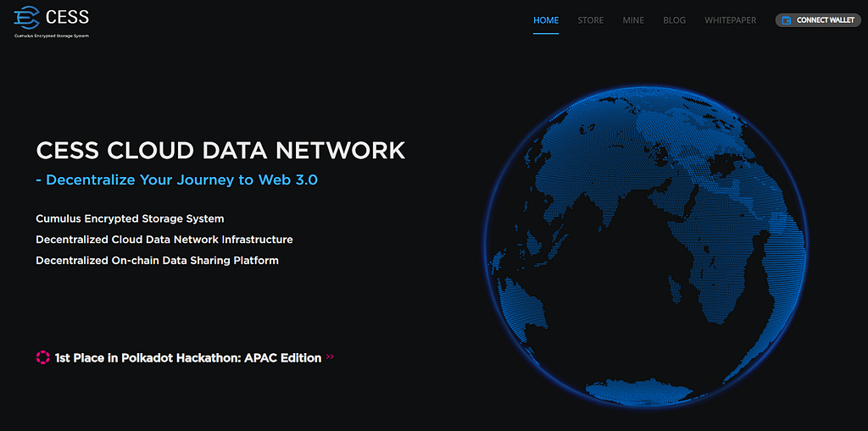The height and width of the screenshot is (431, 868).
Task: Open the WHITEPAPER nav link
Action: 730,20
